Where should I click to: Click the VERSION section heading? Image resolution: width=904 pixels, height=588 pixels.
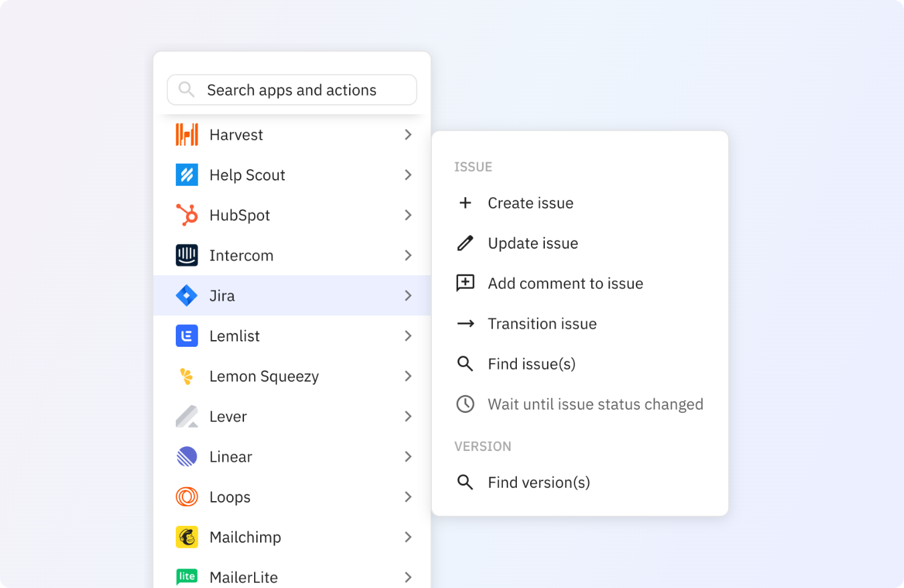483,446
